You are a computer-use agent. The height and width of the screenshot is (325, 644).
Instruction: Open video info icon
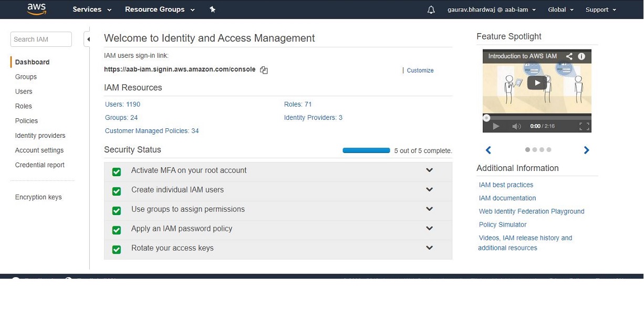[x=581, y=56]
